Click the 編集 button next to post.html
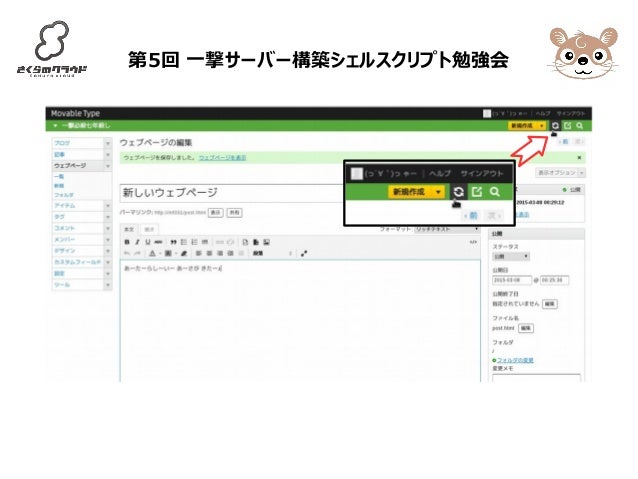Image resolution: width=638 pixels, height=479 pixels. [526, 328]
